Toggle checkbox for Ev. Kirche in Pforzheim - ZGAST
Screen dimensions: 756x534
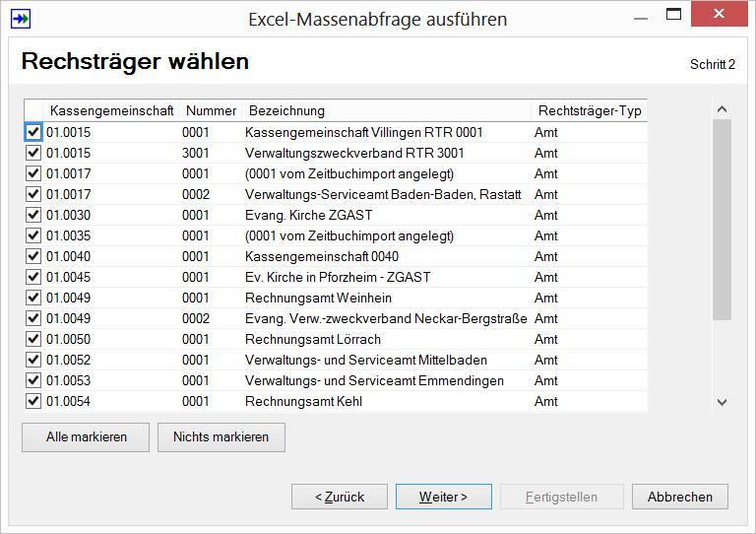tap(33, 277)
